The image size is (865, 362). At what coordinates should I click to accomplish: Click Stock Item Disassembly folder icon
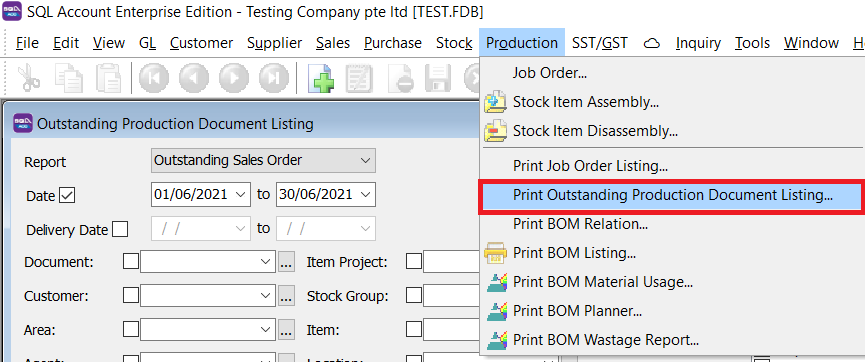(x=495, y=131)
